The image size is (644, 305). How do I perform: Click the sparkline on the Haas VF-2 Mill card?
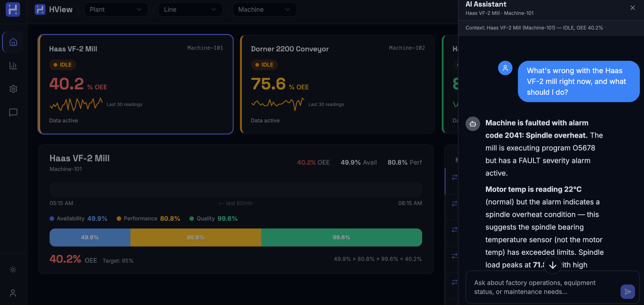(x=76, y=104)
